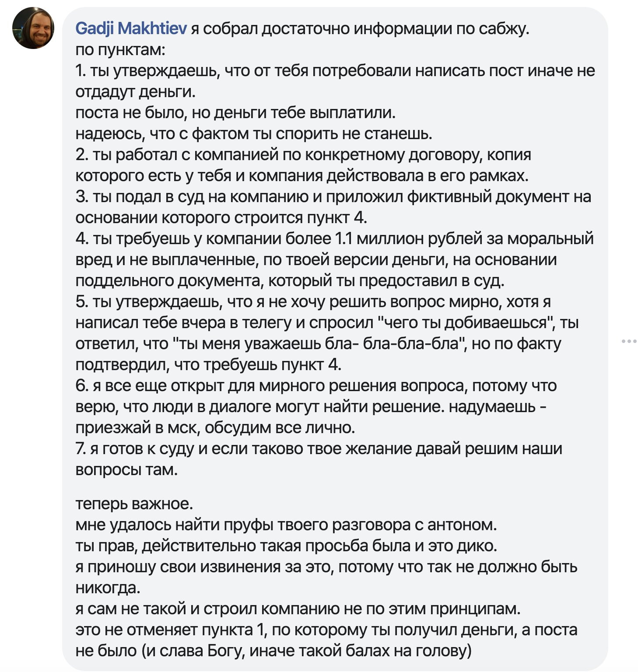Click the text 'я собрал достаточно информации по сабжу'
Screen dimensions: 638x672
click(x=360, y=28)
